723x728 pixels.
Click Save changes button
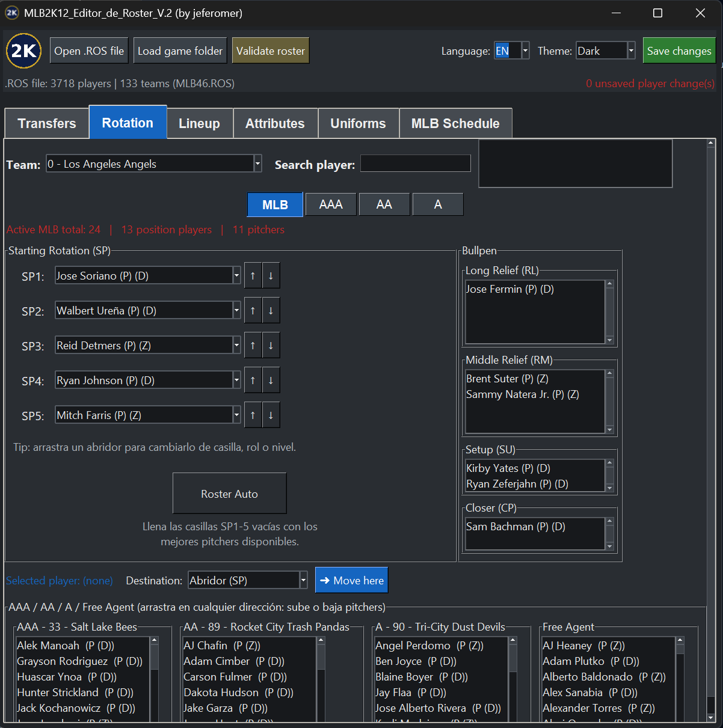679,51
